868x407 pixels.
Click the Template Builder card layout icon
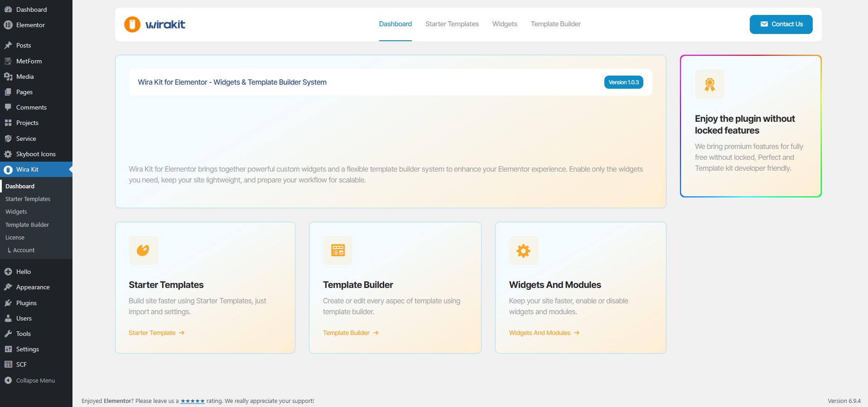coord(338,250)
